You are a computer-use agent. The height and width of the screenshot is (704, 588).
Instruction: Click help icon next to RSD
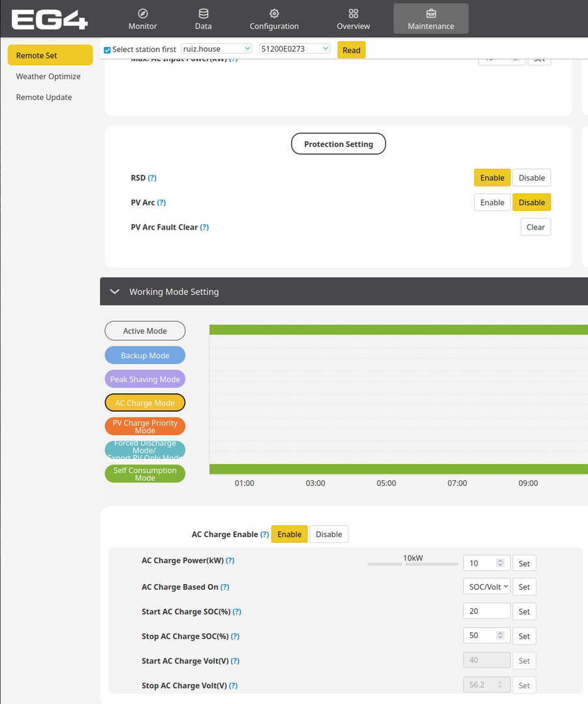pyautogui.click(x=152, y=178)
